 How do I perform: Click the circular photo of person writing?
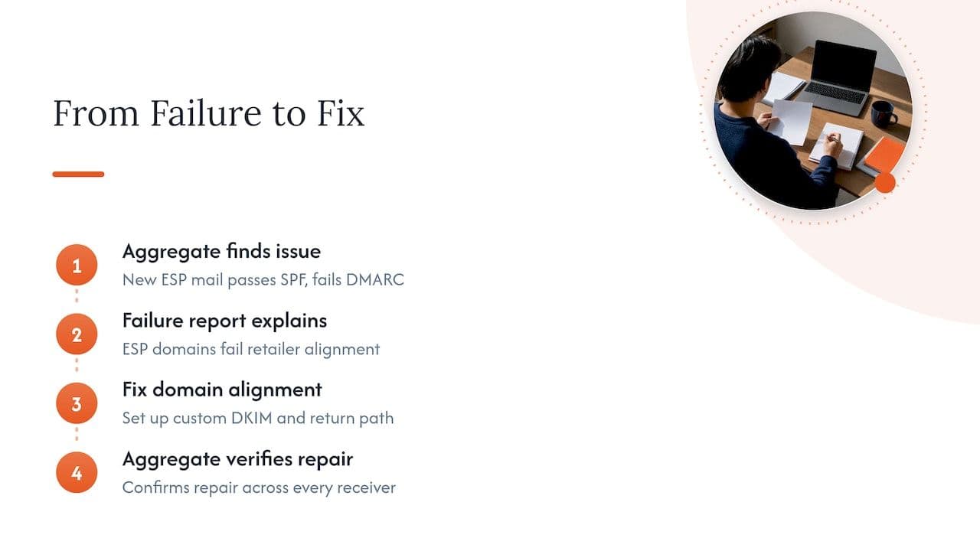coord(813,110)
